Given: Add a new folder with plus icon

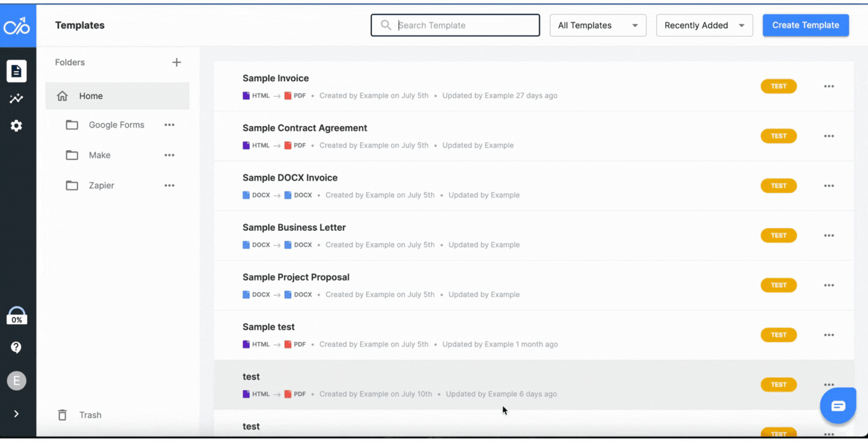Looking at the screenshot, I should tap(176, 62).
